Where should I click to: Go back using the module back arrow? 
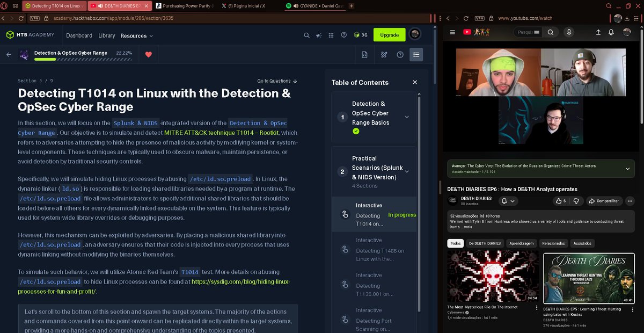9,54
